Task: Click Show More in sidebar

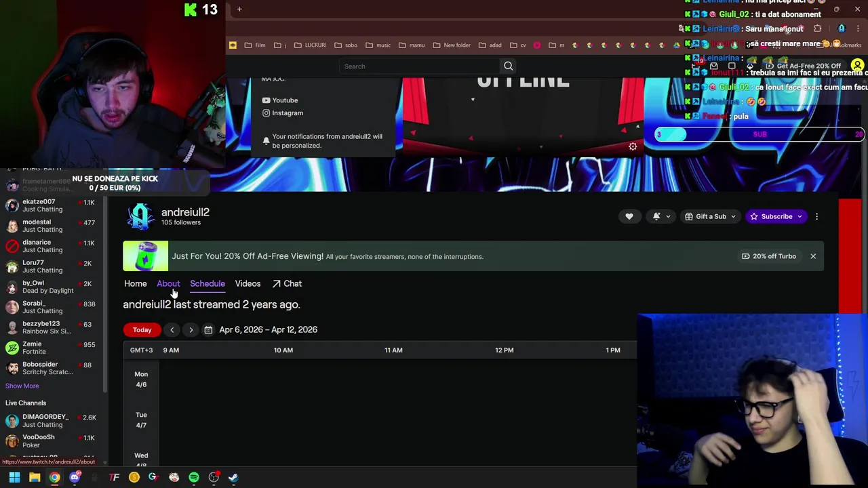Action: click(22, 386)
